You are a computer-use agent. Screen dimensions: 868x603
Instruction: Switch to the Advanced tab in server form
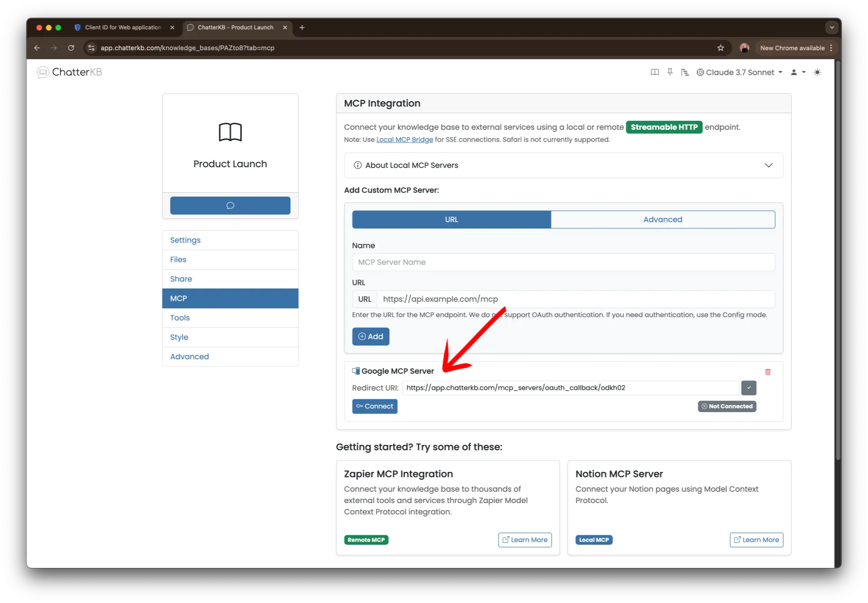pos(663,220)
